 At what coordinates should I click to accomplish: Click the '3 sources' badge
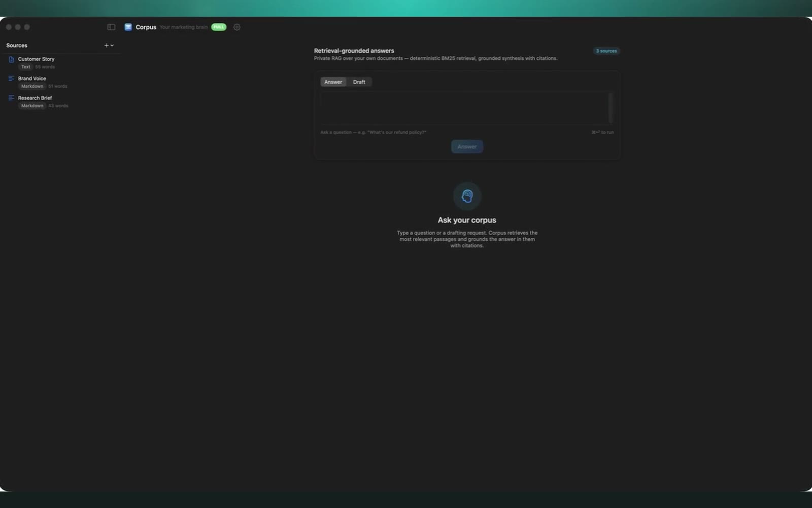[x=606, y=51]
